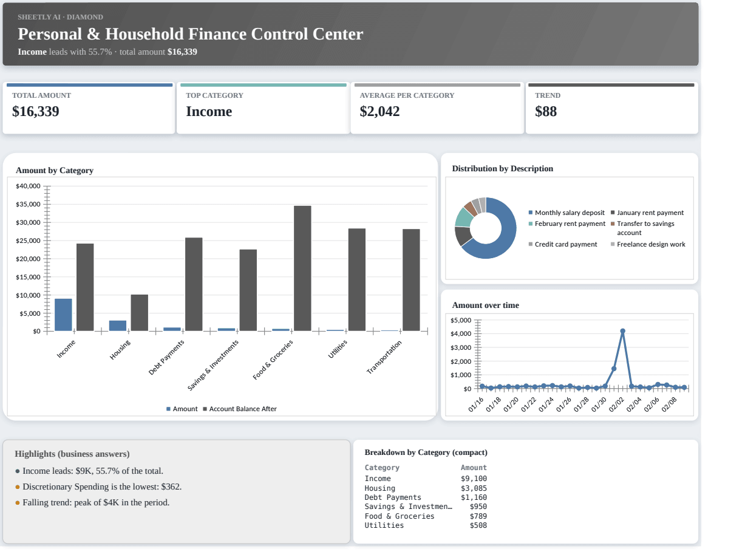Click the $40,000 y-axis label
745x560 pixels.
pos(28,186)
